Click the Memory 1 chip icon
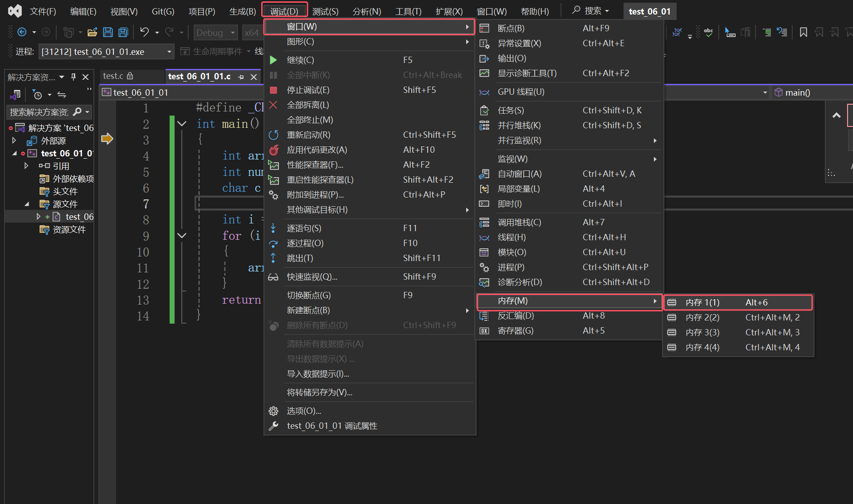 [x=672, y=302]
